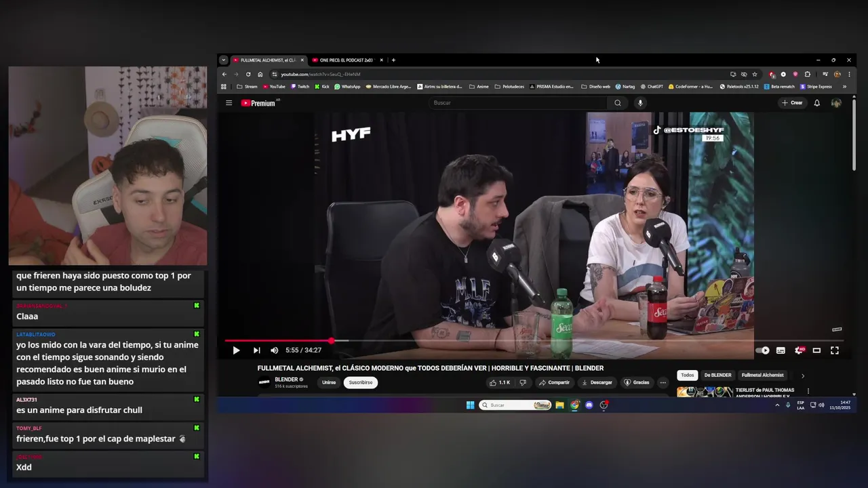Open YouTube notifications bell
Image resolution: width=868 pixels, height=488 pixels.
(817, 103)
